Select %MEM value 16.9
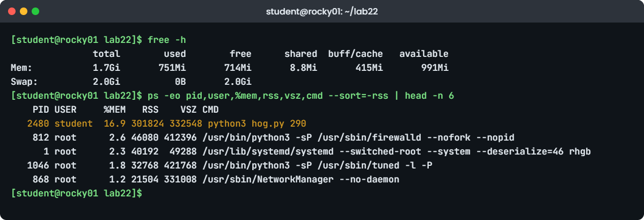Viewport: 644px width, 220px height. tap(114, 124)
